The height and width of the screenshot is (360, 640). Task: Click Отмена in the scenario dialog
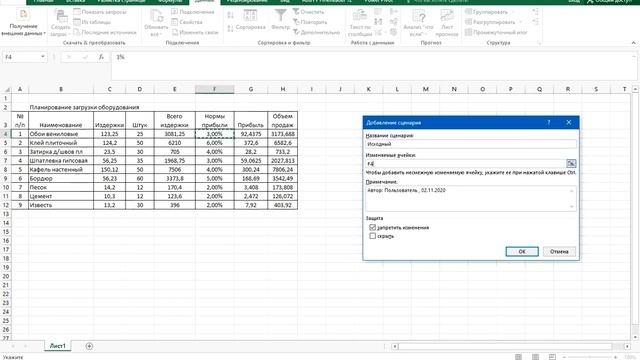click(559, 251)
